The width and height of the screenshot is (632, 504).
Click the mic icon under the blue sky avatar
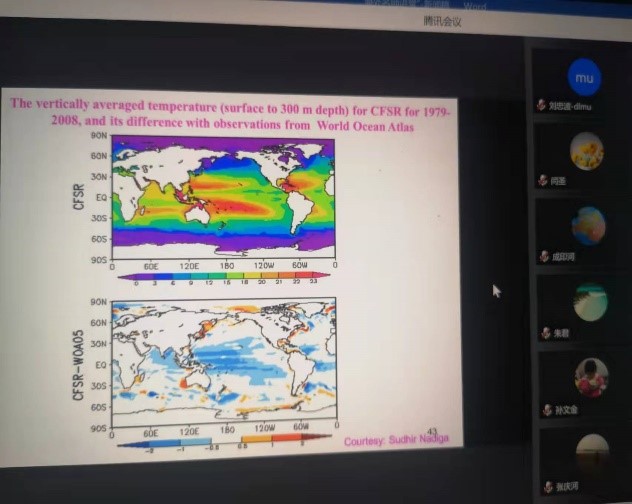pyautogui.click(x=544, y=257)
